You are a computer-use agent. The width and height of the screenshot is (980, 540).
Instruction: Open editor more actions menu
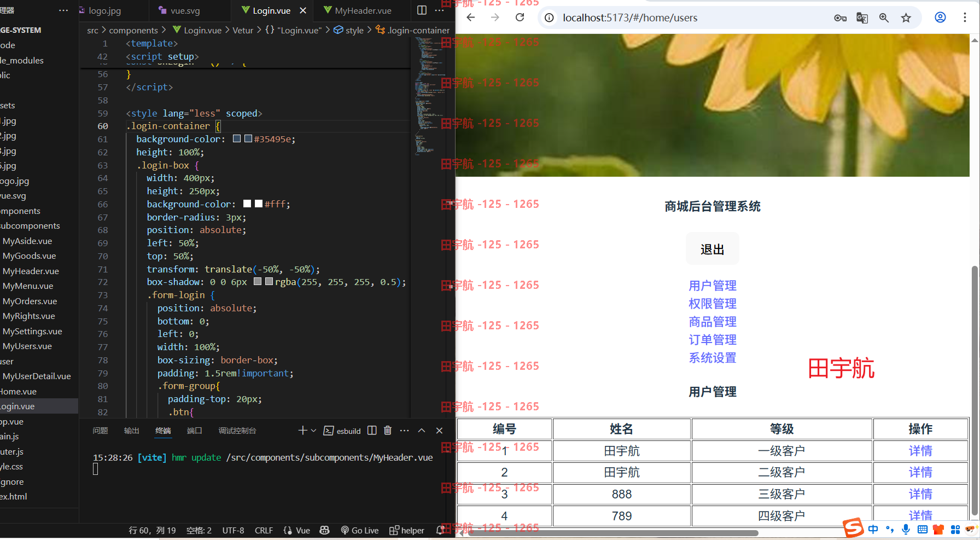439,10
